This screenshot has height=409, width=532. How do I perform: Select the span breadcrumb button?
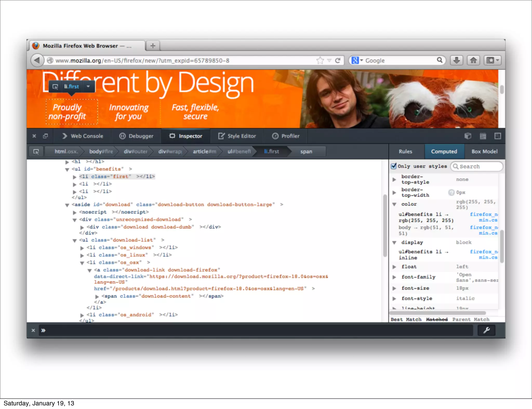[x=306, y=152]
